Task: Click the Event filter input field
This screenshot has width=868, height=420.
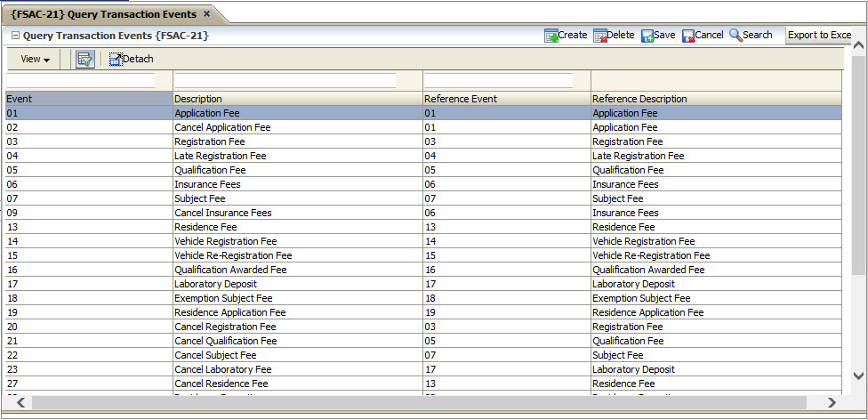Action: (x=81, y=81)
